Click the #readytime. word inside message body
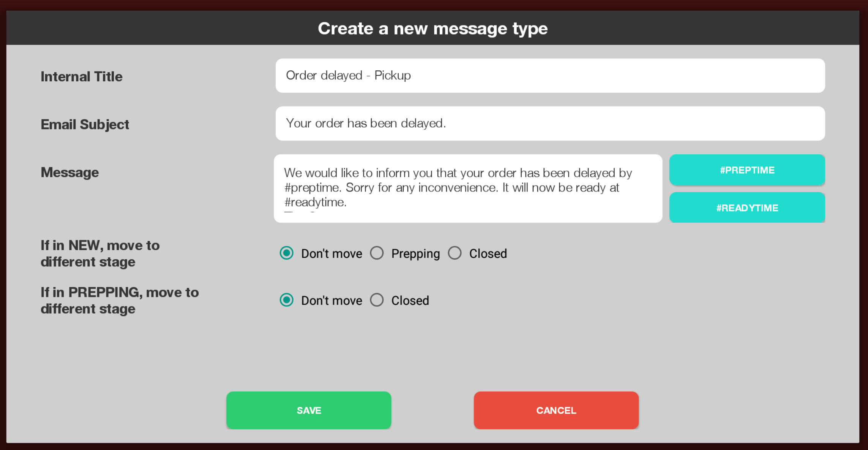Image resolution: width=868 pixels, height=450 pixels. [316, 202]
